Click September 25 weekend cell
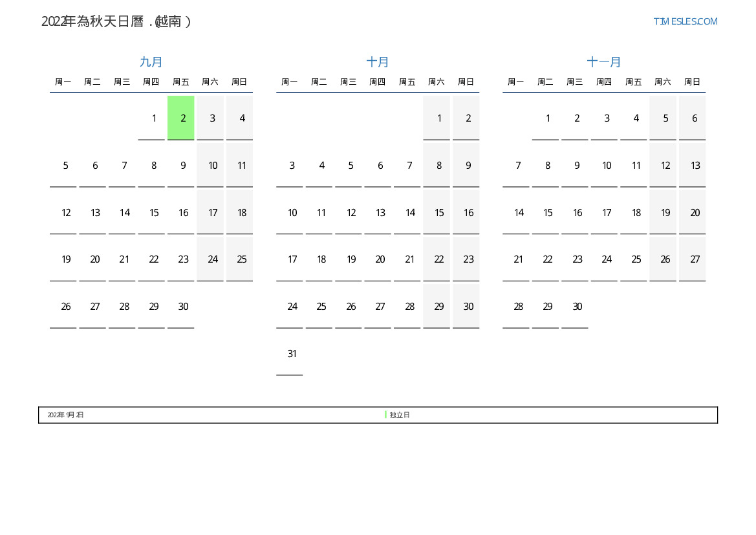This screenshot has width=756, height=535. tap(241, 259)
